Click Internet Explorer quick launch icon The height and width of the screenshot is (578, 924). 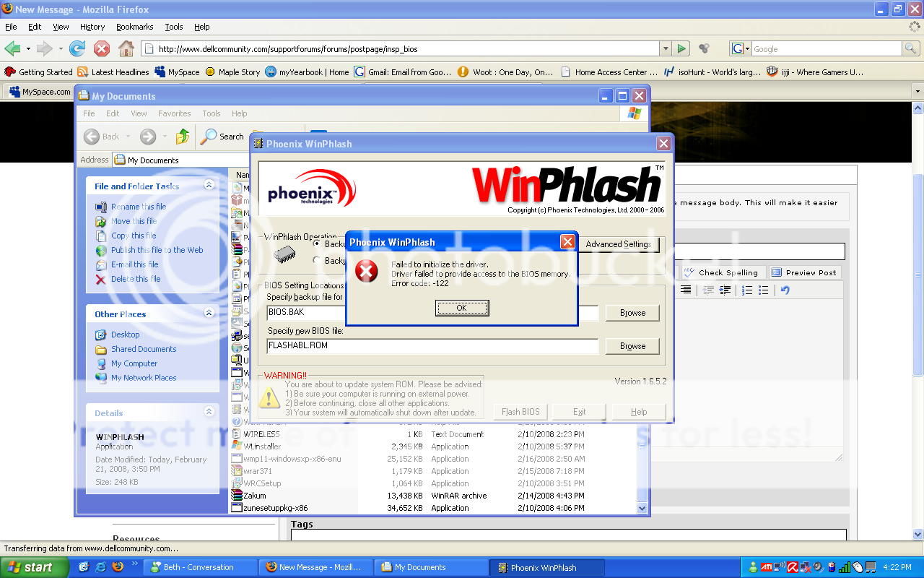coord(101,567)
